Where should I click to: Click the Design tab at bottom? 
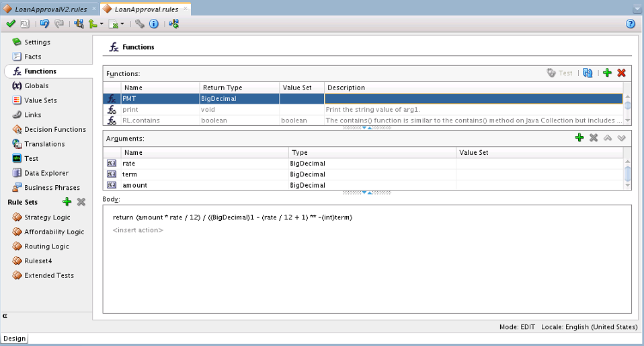click(x=14, y=338)
